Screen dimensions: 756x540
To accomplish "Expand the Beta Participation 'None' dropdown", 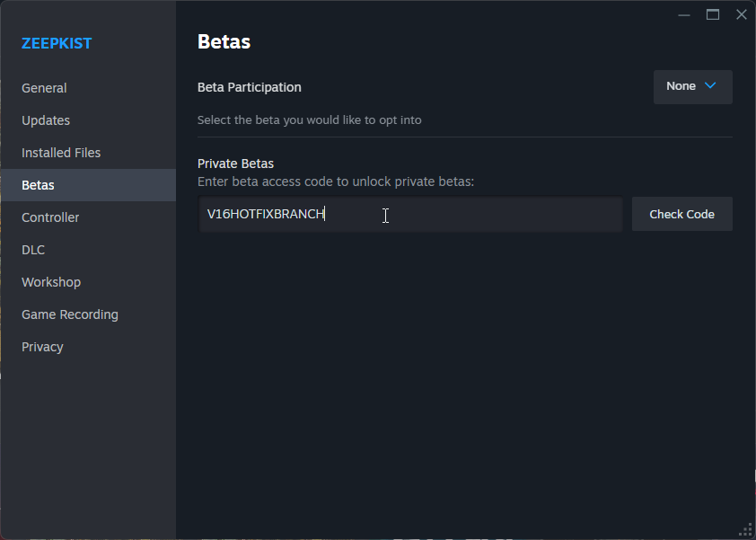I will (x=692, y=87).
